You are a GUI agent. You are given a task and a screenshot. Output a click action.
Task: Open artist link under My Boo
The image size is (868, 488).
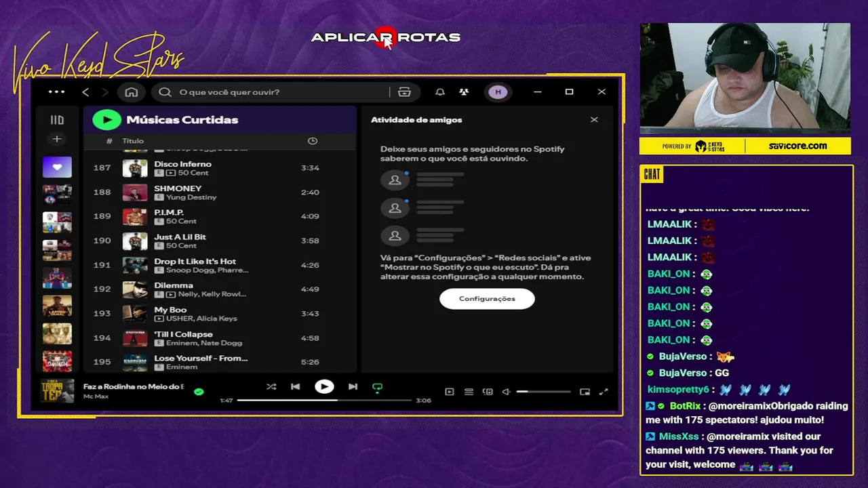202,319
